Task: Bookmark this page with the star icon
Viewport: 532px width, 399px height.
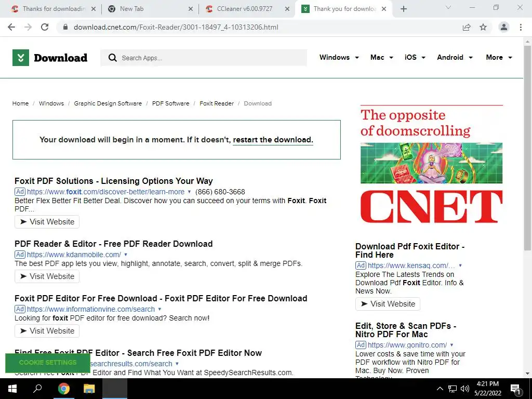Action: (483, 27)
